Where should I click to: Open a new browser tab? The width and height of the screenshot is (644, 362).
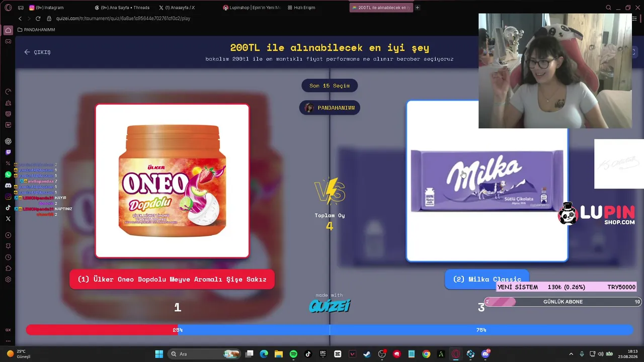[x=417, y=8]
